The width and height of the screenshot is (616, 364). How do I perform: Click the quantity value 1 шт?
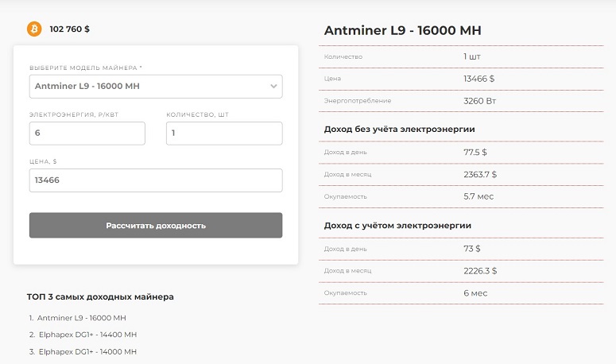click(x=472, y=56)
